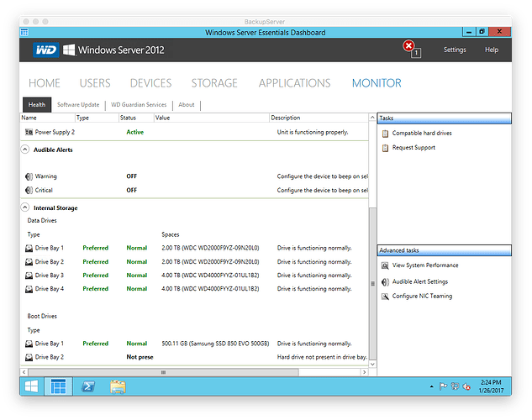Go to the DEVICES section
532x420 pixels.
pos(151,83)
